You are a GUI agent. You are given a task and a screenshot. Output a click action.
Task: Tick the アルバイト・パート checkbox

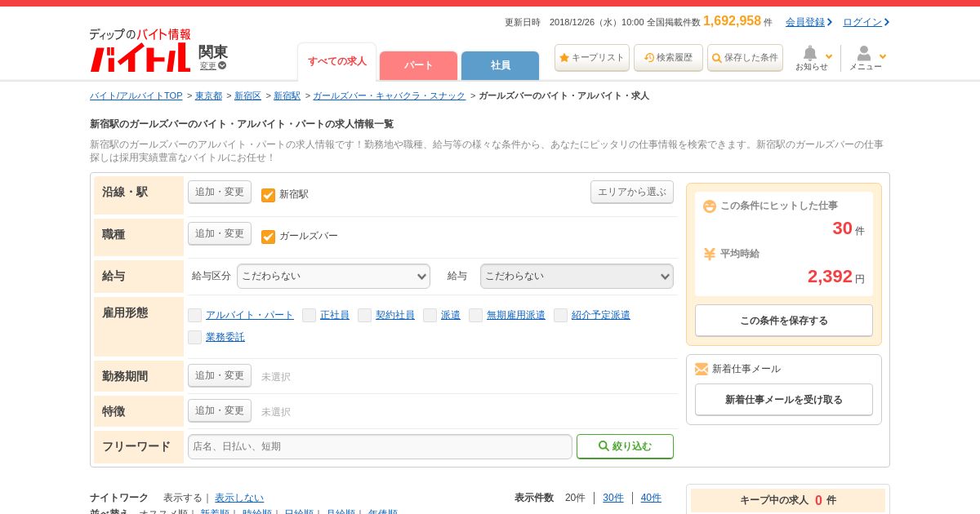[x=194, y=315]
